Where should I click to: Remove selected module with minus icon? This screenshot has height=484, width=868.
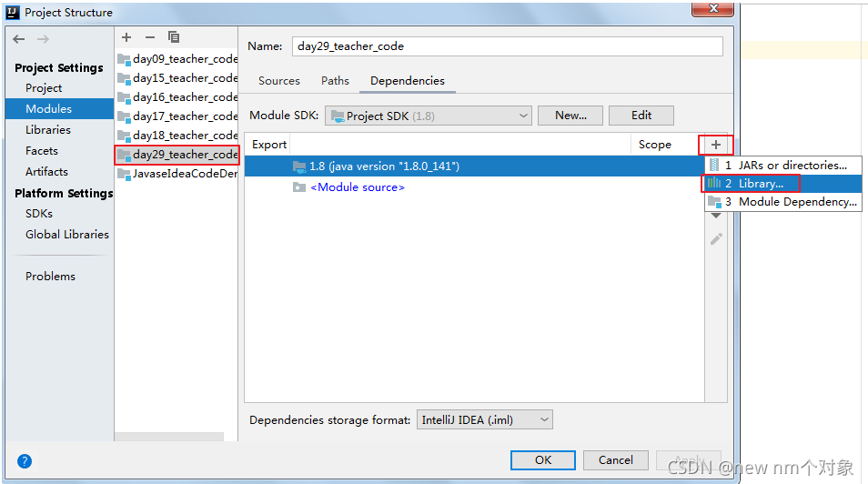(150, 37)
